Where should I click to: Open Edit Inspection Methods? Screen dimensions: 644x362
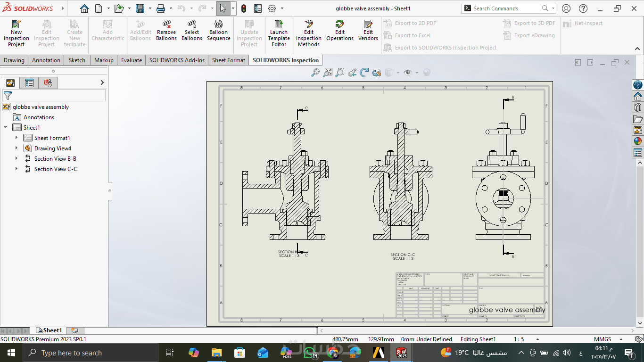309,33
